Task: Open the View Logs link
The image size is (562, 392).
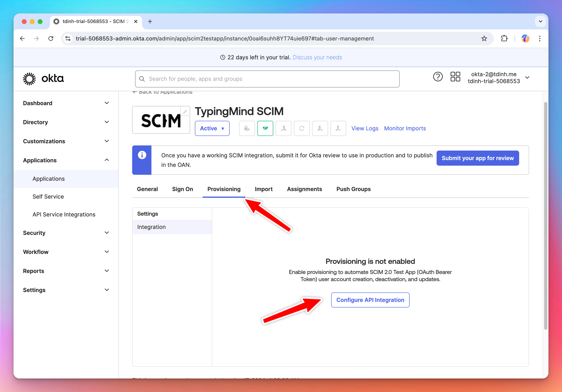Action: 365,128
